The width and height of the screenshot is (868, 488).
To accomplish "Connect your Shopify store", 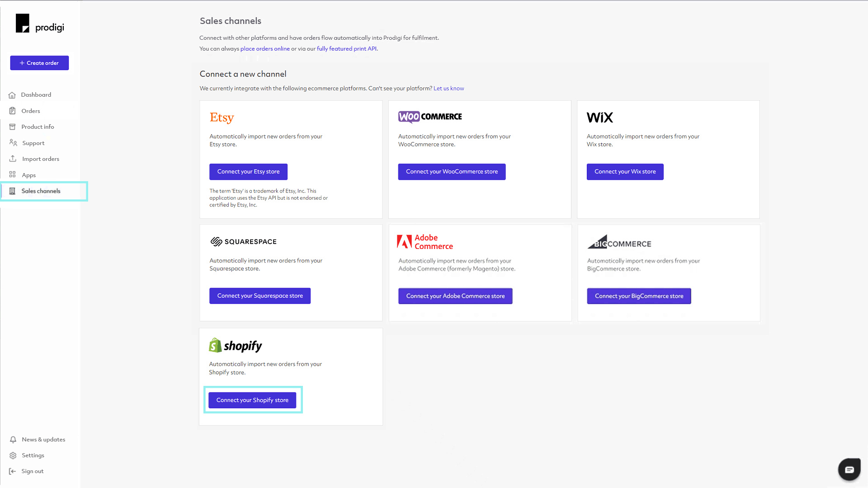I will 252,400.
